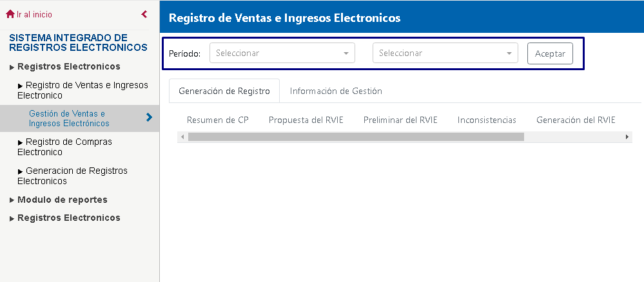Expand Registro de Compras Electronico
This screenshot has height=282, width=644.
click(x=65, y=147)
